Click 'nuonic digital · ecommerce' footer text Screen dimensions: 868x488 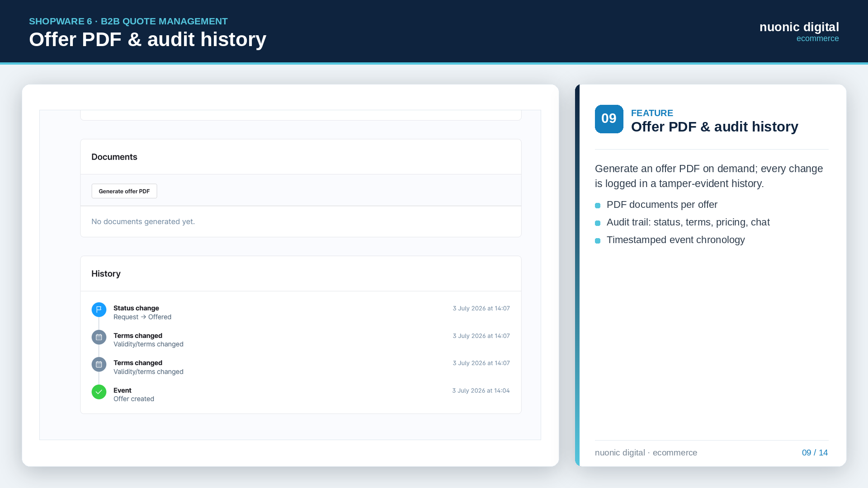click(x=646, y=453)
